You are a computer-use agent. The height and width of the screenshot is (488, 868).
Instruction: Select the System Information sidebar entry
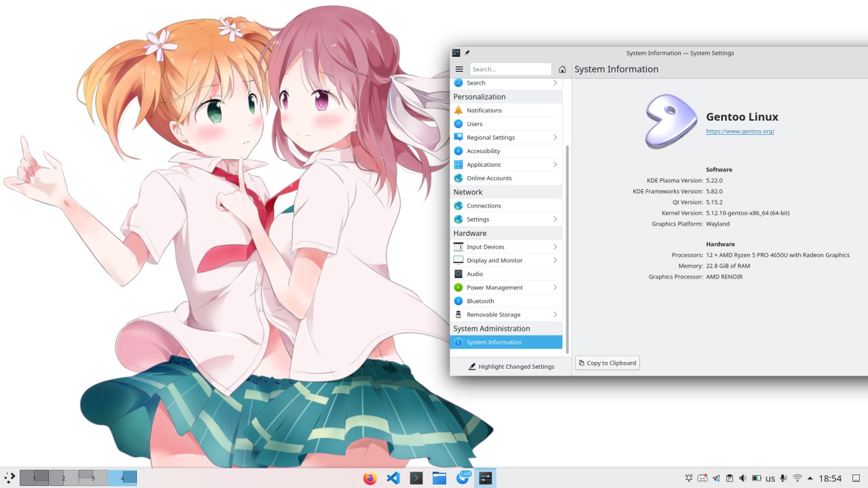point(506,342)
